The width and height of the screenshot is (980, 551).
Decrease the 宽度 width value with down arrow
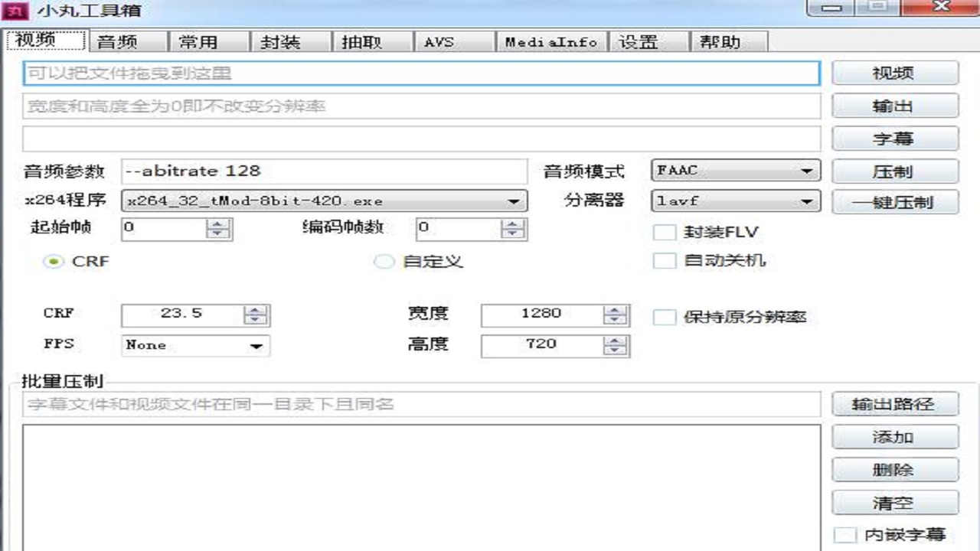[x=615, y=320]
